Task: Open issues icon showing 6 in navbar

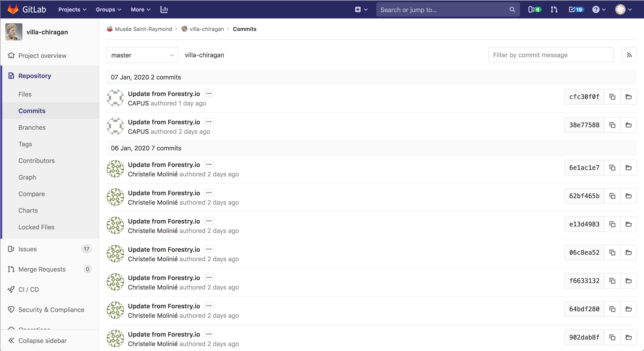Action: click(x=534, y=9)
